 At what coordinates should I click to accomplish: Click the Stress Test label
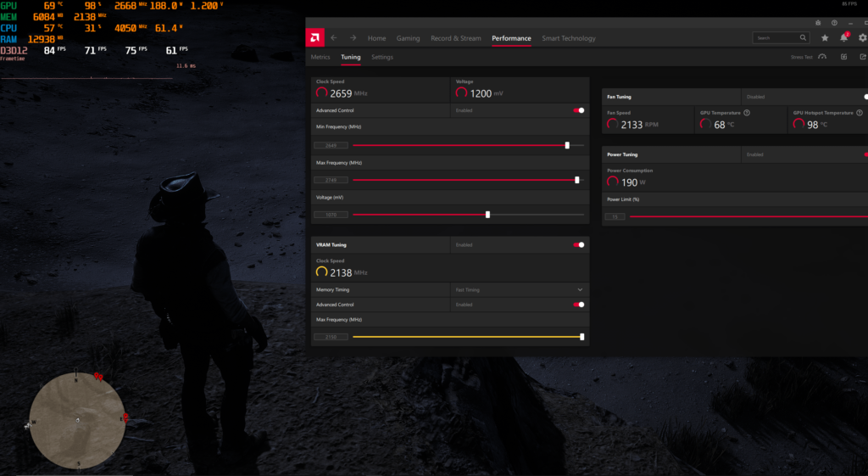(802, 57)
